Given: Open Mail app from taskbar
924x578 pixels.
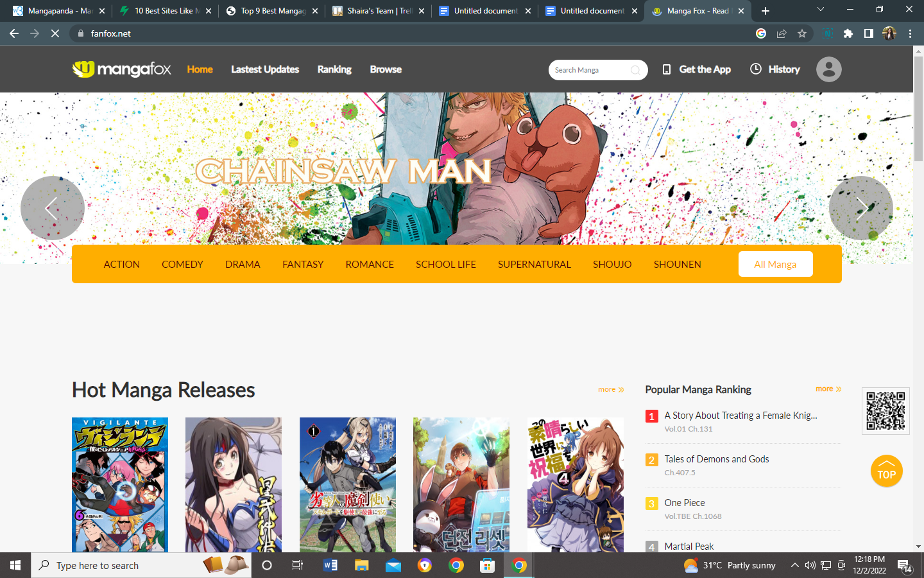Looking at the screenshot, I should pos(393,565).
